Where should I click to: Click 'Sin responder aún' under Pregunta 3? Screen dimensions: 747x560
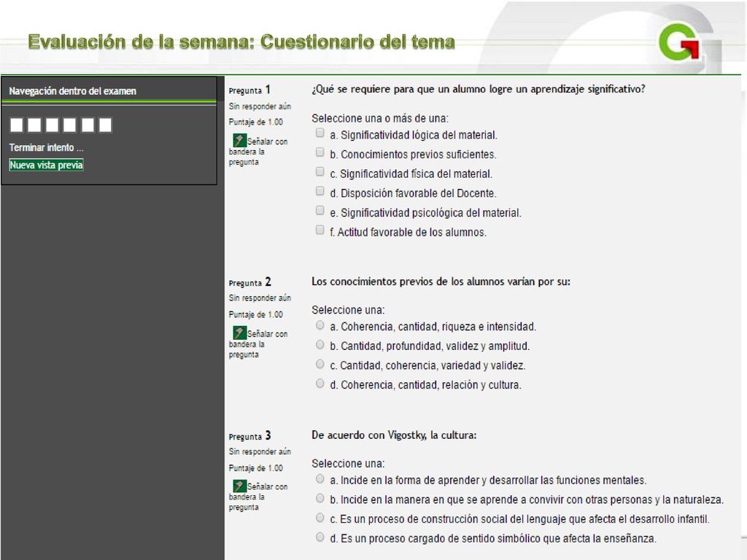(x=260, y=451)
